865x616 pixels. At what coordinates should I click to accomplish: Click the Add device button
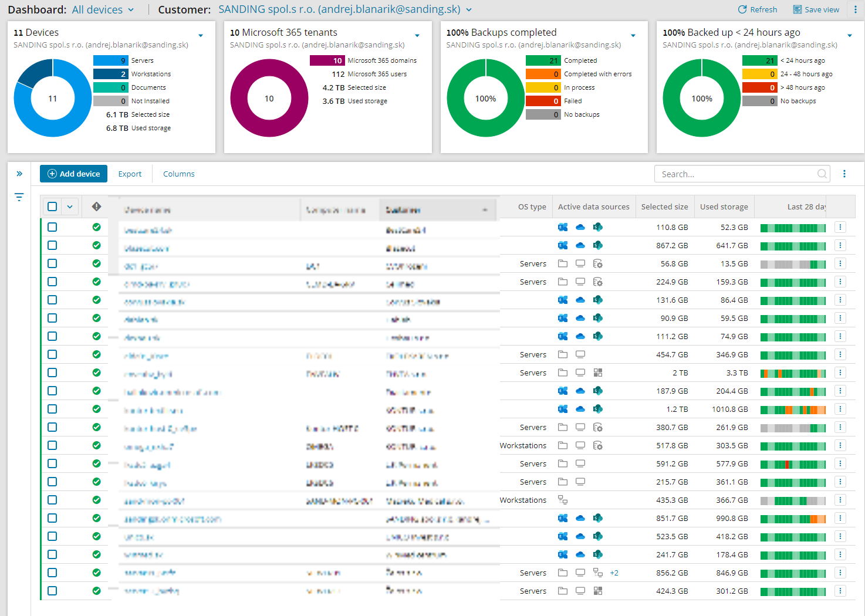coord(73,174)
